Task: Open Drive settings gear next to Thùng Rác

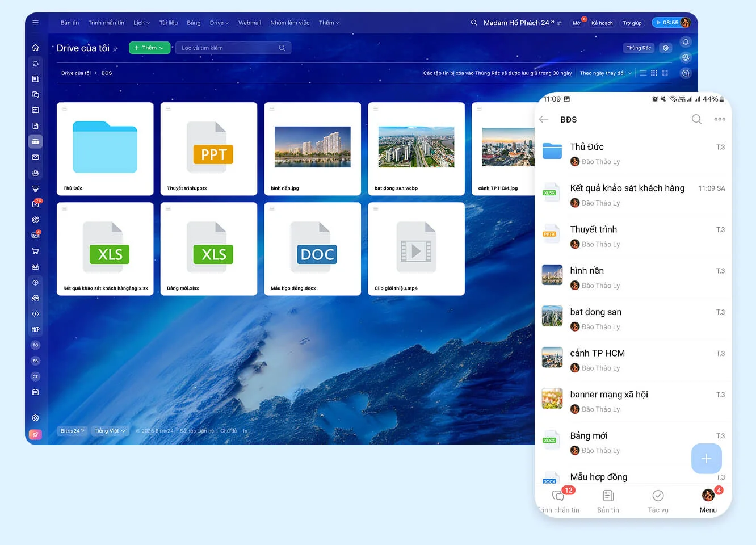Action: click(666, 48)
